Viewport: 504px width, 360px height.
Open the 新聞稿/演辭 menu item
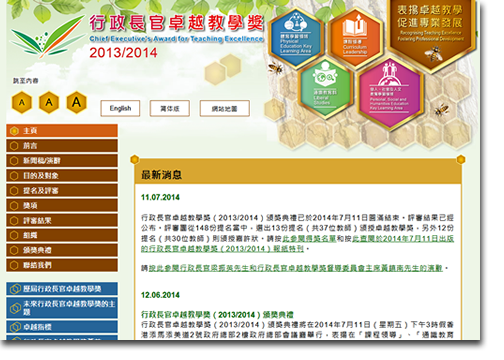click(62, 161)
